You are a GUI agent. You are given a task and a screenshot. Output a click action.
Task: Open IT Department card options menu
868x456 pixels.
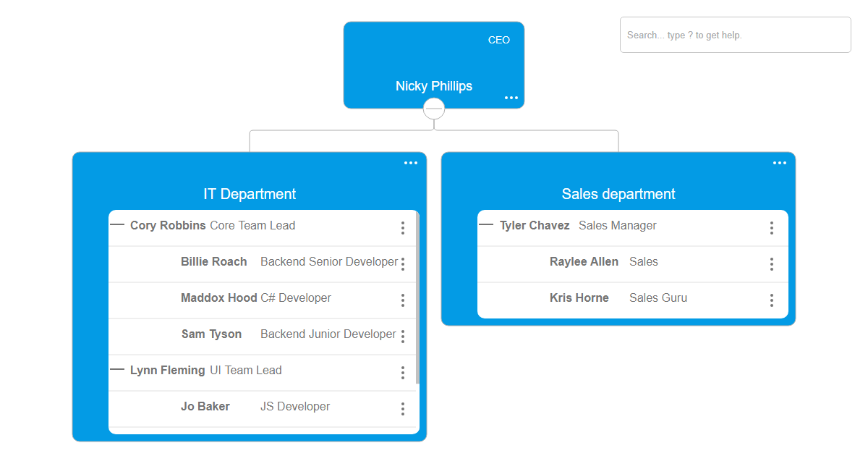coord(411,163)
